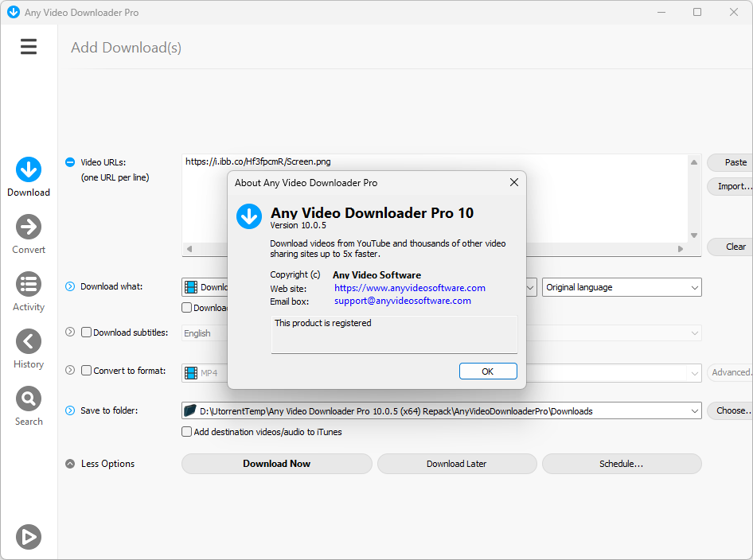Click the folder icon in Save path

(x=190, y=410)
